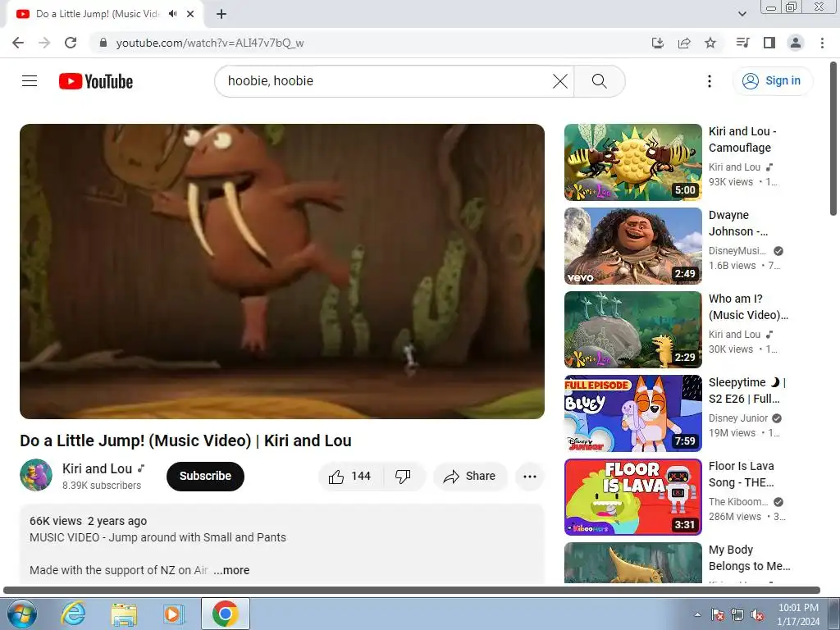
Task: Click Disney Junior channel name text
Action: click(738, 418)
